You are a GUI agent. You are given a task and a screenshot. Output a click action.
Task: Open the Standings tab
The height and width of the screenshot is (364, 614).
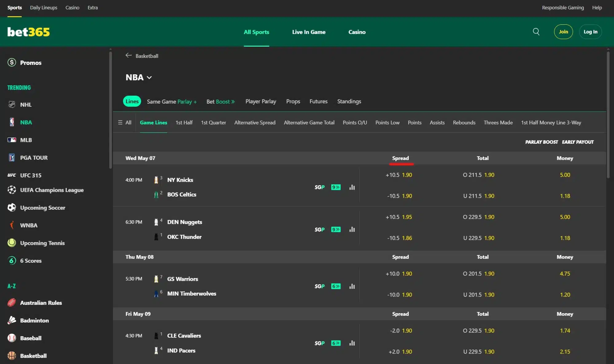click(349, 102)
